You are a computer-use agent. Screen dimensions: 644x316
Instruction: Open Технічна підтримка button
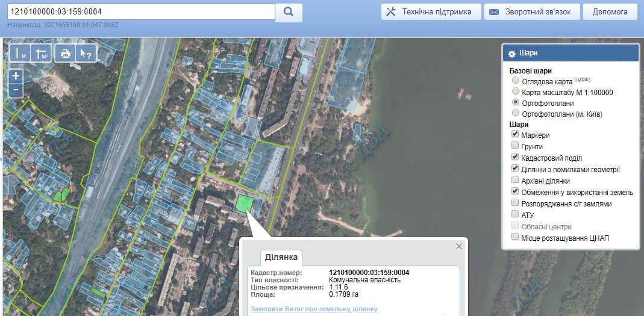(431, 11)
